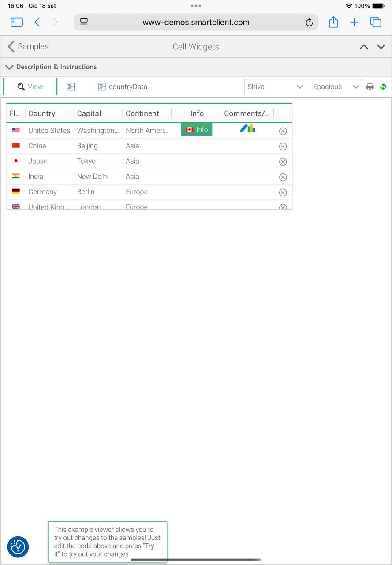Tap the address bar URL field
392x565 pixels.
(196, 22)
